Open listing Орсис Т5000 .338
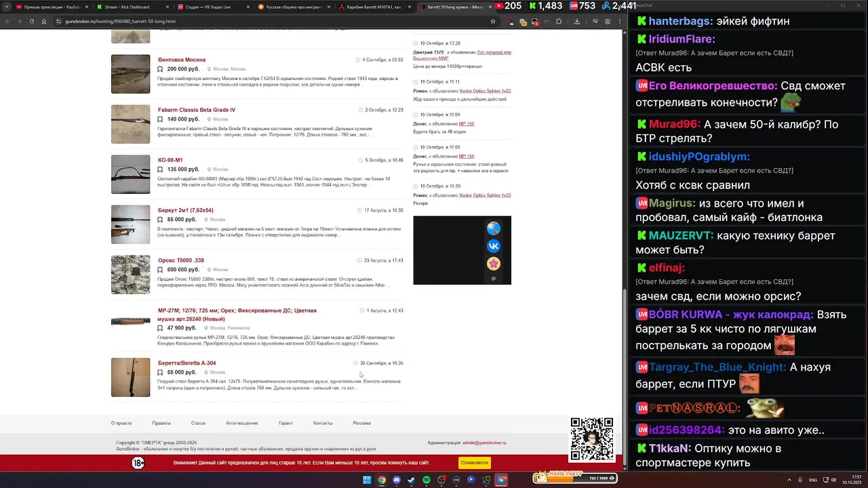The width and height of the screenshot is (868, 488). point(181,260)
